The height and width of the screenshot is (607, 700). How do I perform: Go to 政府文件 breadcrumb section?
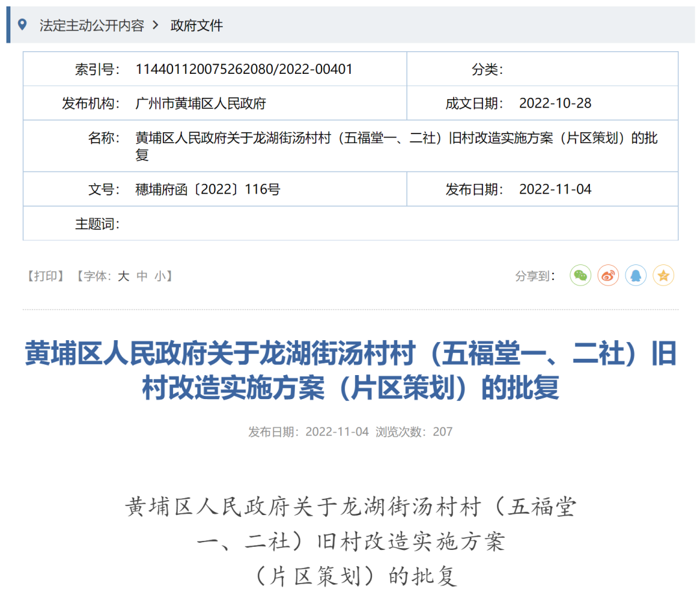[x=196, y=25]
